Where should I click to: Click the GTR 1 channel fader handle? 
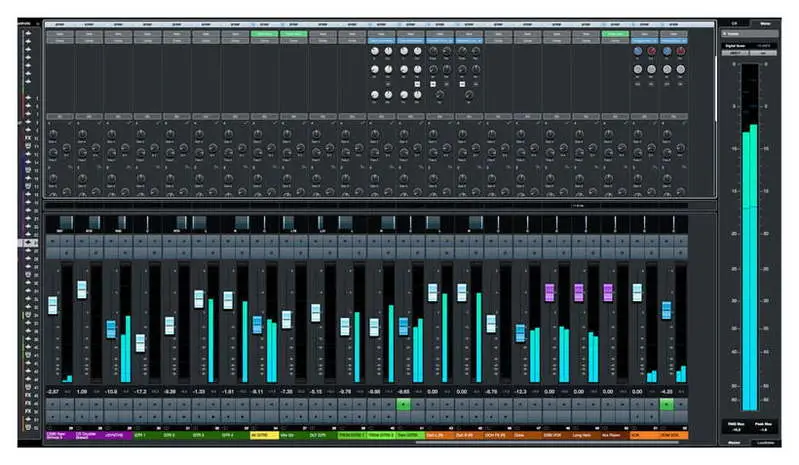pyautogui.click(x=140, y=342)
